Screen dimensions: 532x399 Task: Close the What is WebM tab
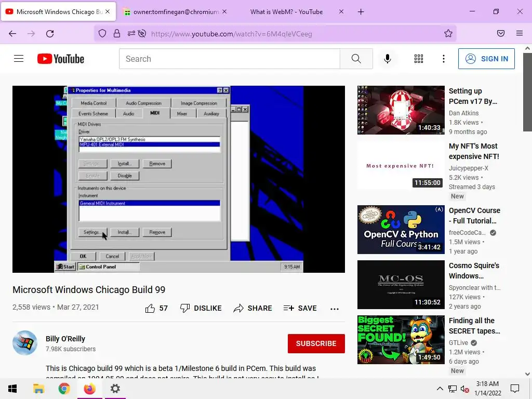tap(341, 11)
